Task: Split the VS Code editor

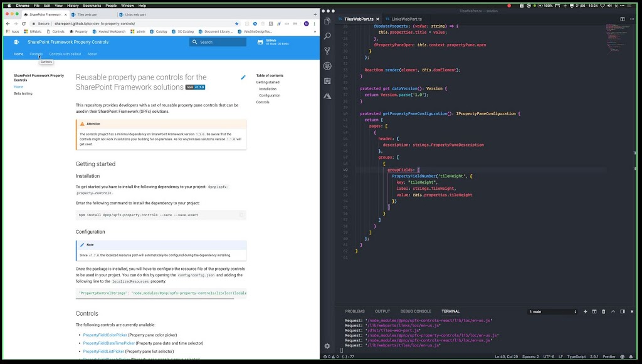Action: (623, 19)
